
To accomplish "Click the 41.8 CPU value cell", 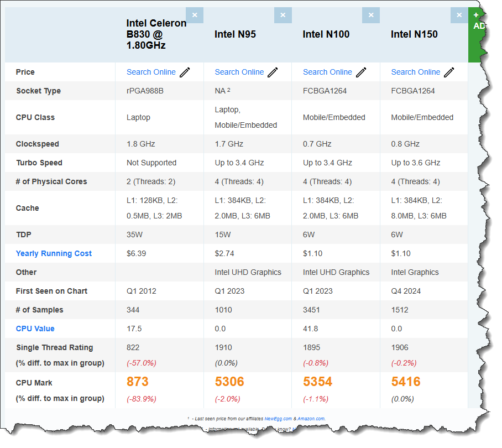I will coord(311,329).
